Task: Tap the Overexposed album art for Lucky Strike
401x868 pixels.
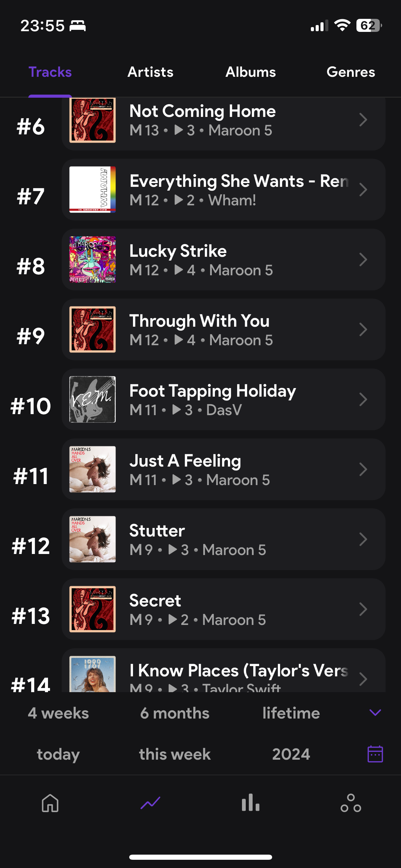Action: pyautogui.click(x=93, y=260)
